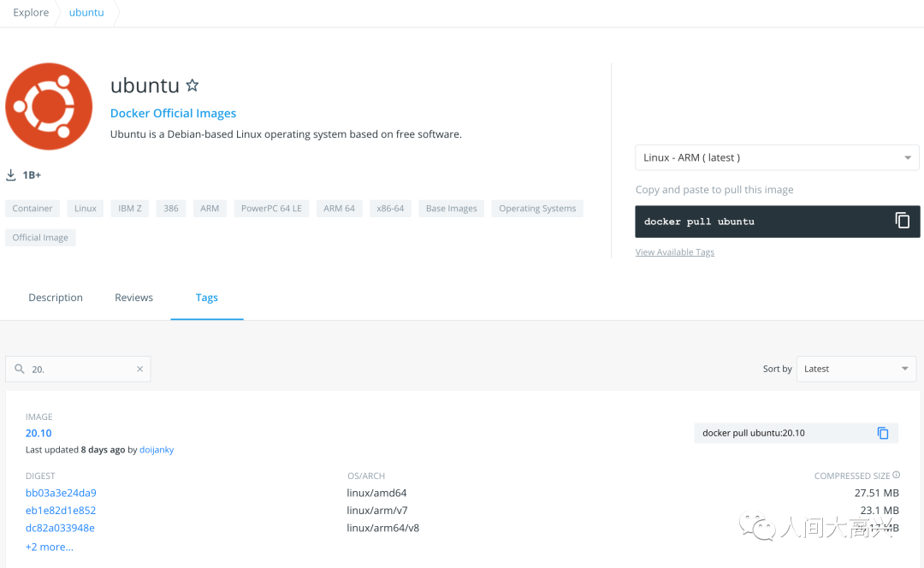Click the tag filter input field
Viewport: 924px width, 568px height.
79,369
